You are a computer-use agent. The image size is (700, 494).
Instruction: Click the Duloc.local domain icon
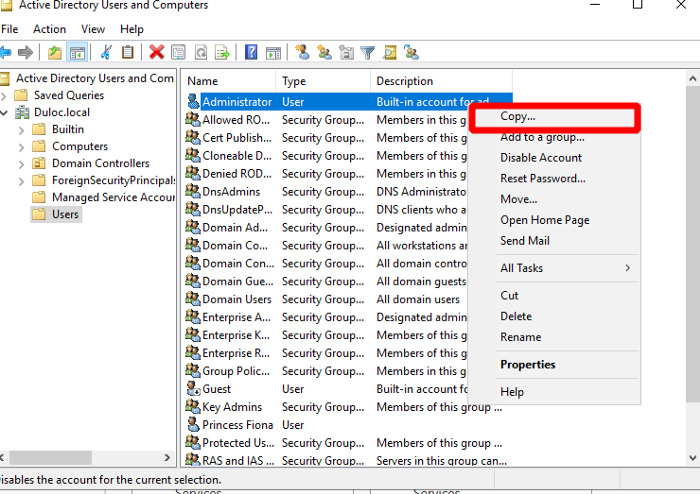[22, 112]
